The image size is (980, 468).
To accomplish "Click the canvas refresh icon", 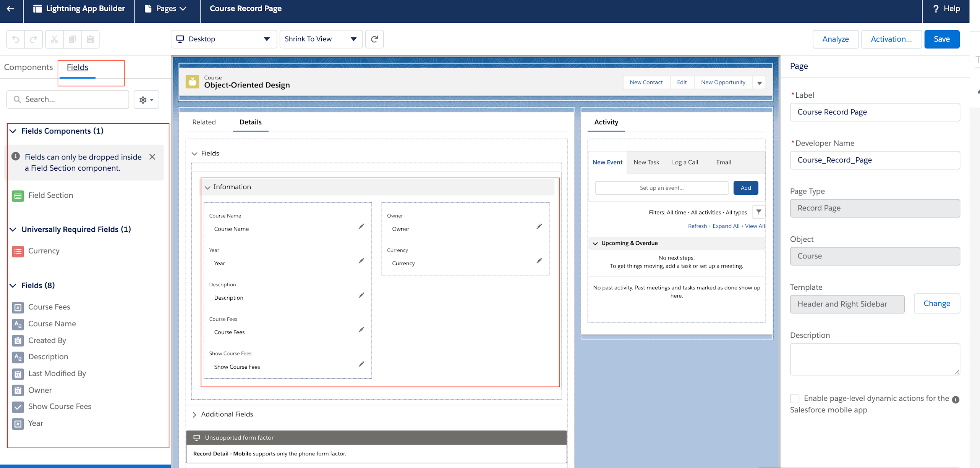I will pos(374,39).
